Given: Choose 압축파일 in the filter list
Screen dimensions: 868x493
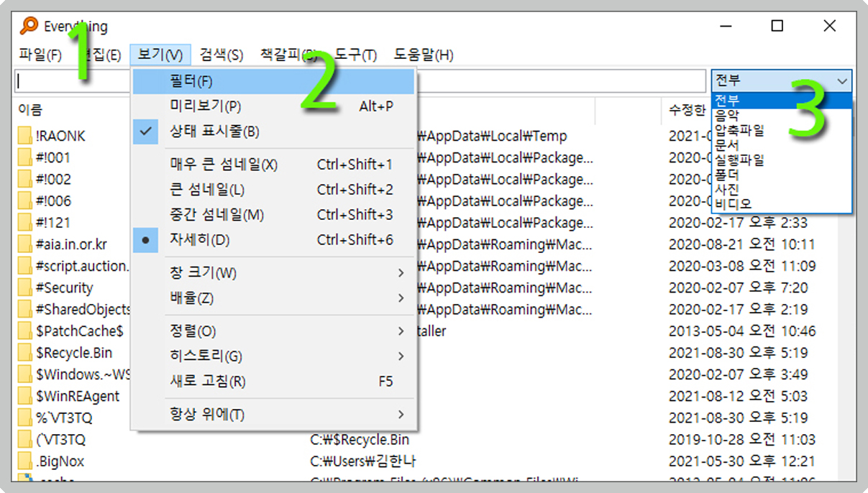Looking at the screenshot, I should (782, 130).
